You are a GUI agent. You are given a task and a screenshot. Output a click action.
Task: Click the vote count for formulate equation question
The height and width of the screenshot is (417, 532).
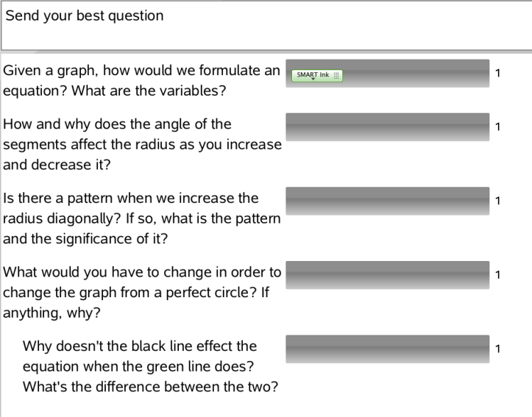point(498,74)
